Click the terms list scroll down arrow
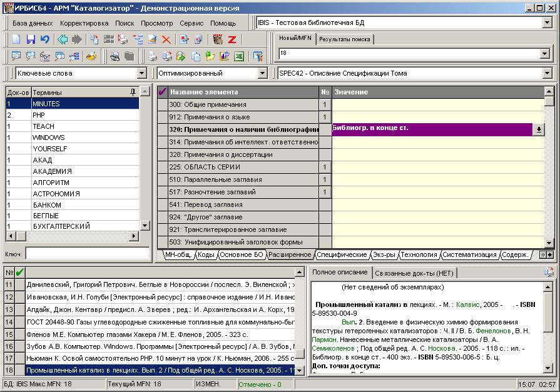This screenshot has height=392, width=560. click(145, 226)
